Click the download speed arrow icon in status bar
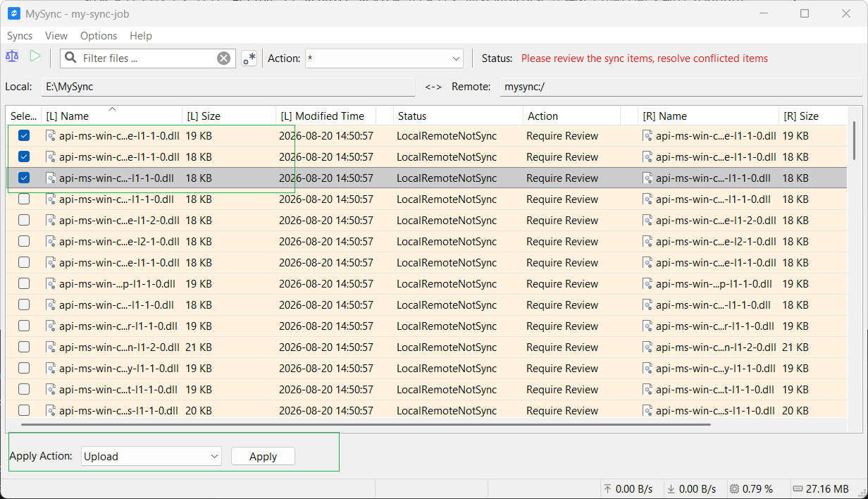This screenshot has width=868, height=499. [671, 488]
